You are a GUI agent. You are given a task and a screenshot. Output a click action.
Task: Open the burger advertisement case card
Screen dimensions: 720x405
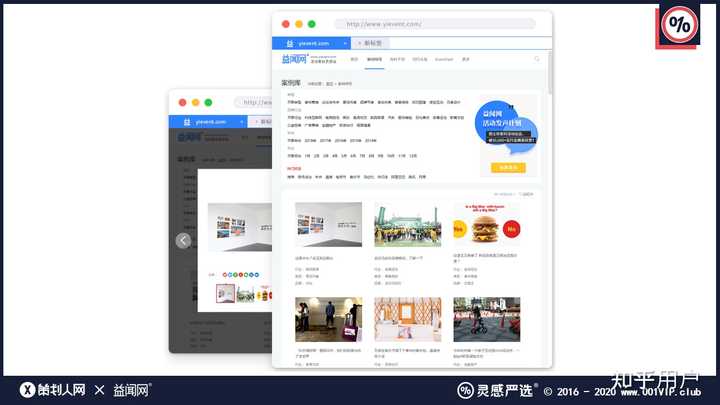pyautogui.click(x=487, y=225)
